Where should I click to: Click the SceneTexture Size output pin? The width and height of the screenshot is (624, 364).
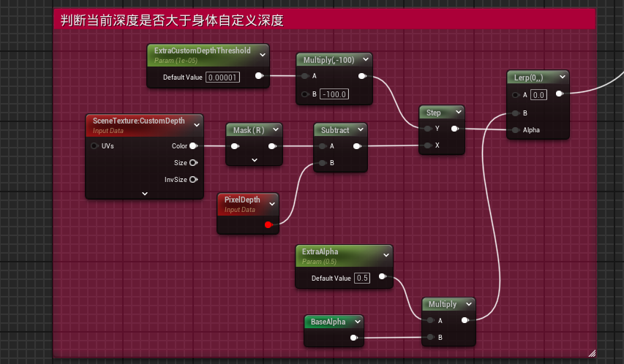tap(193, 163)
